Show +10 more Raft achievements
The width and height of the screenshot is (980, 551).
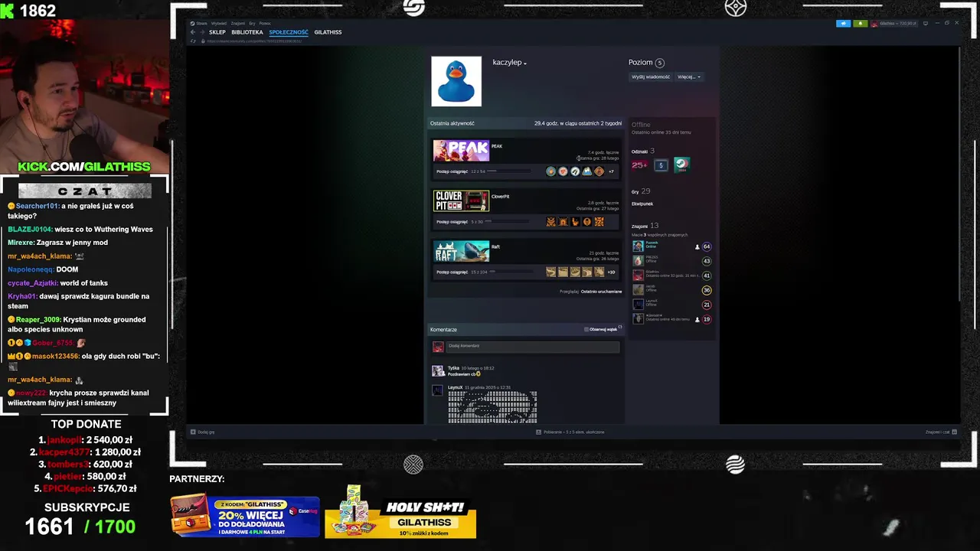point(611,272)
